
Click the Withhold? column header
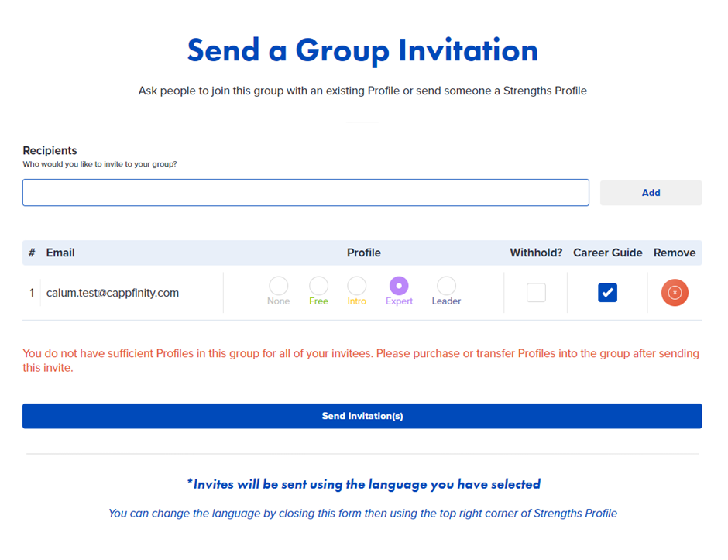click(536, 253)
